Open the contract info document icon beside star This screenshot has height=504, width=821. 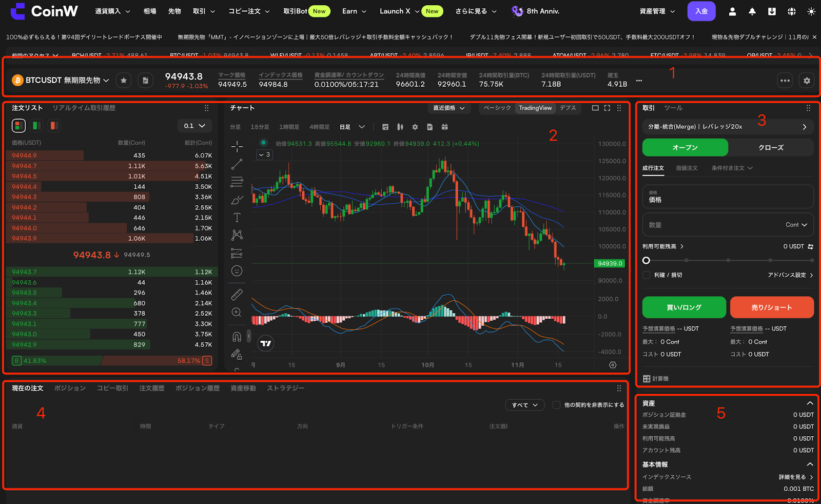[x=146, y=81]
